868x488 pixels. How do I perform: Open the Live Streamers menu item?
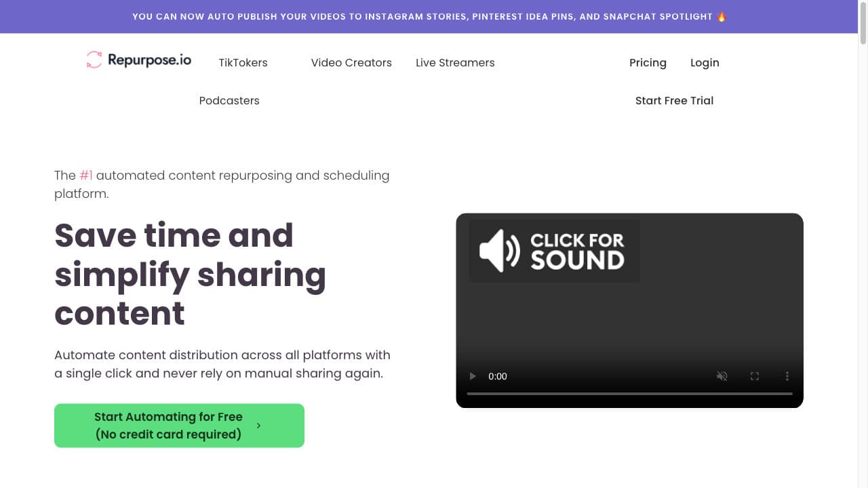[x=455, y=62]
